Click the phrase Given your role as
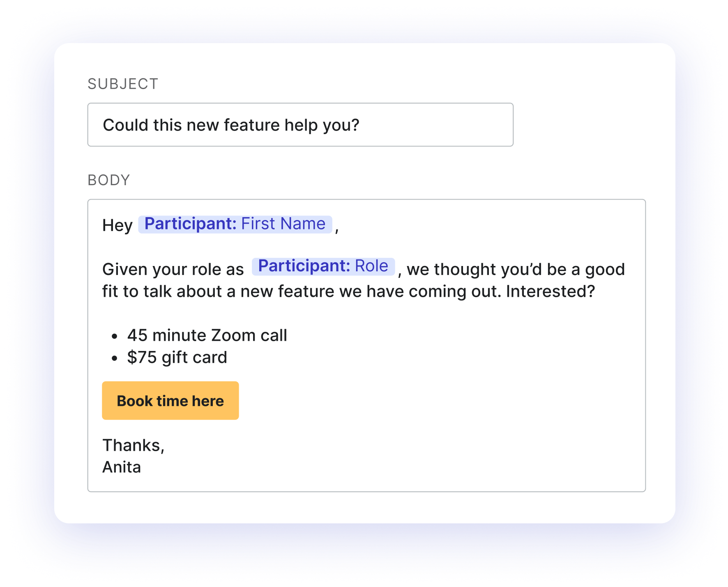Viewport: 728px width, 587px height. (173, 269)
